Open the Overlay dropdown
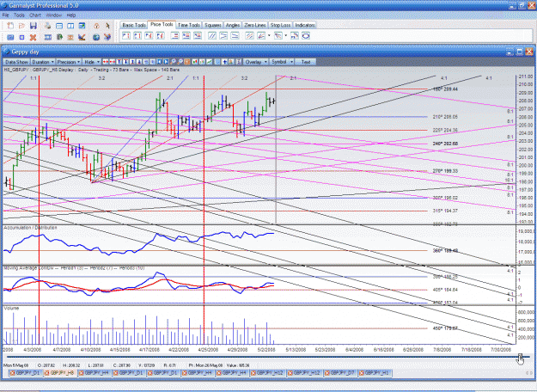The width and height of the screenshot is (537, 392). pos(256,62)
